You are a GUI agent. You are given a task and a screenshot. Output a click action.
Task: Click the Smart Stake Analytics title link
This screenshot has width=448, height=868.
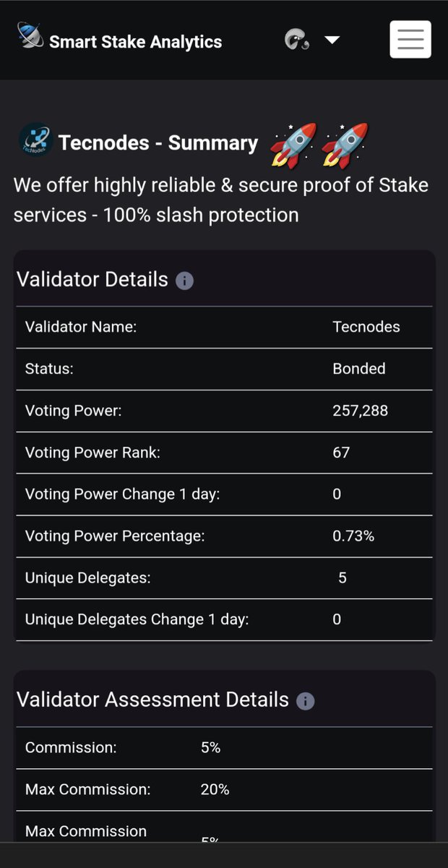(135, 42)
